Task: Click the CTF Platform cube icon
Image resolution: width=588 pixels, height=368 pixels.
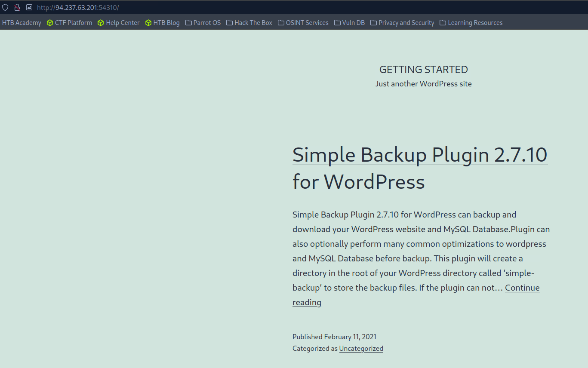Action: tap(50, 23)
